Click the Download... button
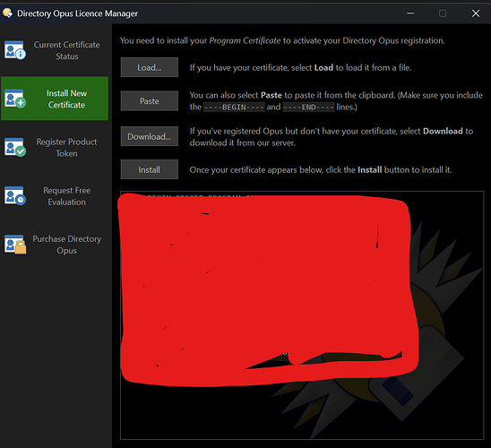 tap(150, 136)
